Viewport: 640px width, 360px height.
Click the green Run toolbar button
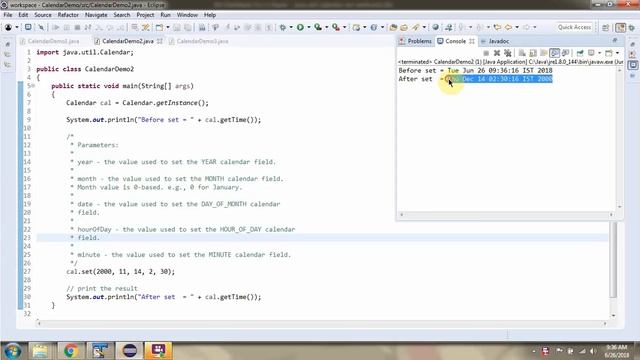point(300,27)
